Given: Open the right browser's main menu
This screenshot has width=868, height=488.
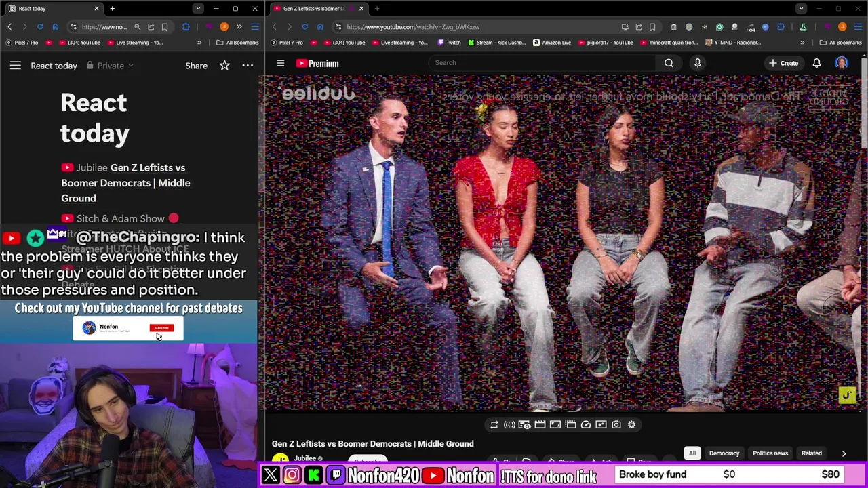Looking at the screenshot, I should (x=859, y=27).
